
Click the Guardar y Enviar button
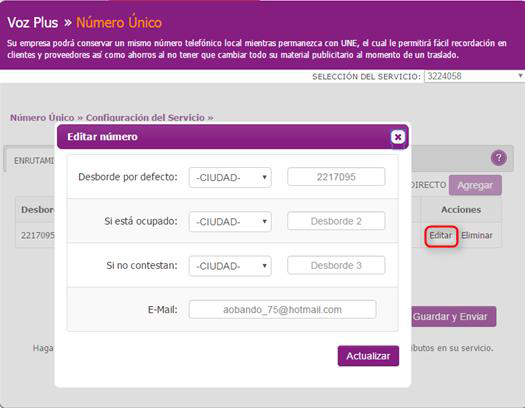pyautogui.click(x=453, y=317)
